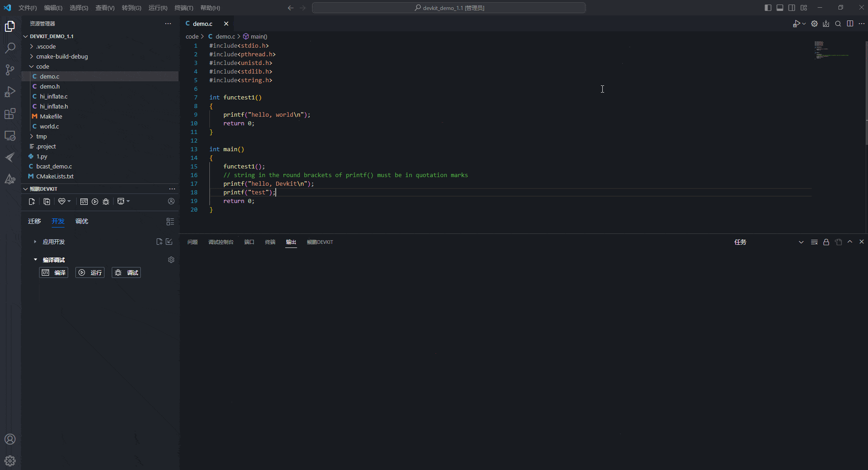Viewport: 868px width, 470px height.
Task: Collapse the 编译调试 section
Action: [35, 260]
